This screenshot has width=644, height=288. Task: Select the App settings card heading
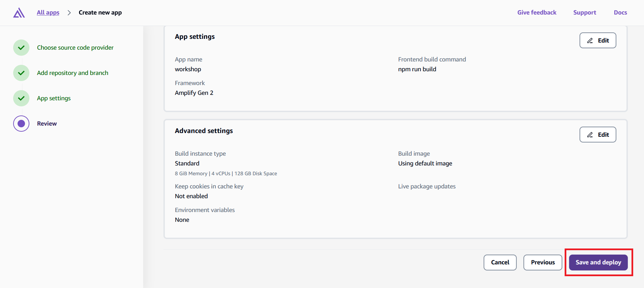[x=195, y=36]
